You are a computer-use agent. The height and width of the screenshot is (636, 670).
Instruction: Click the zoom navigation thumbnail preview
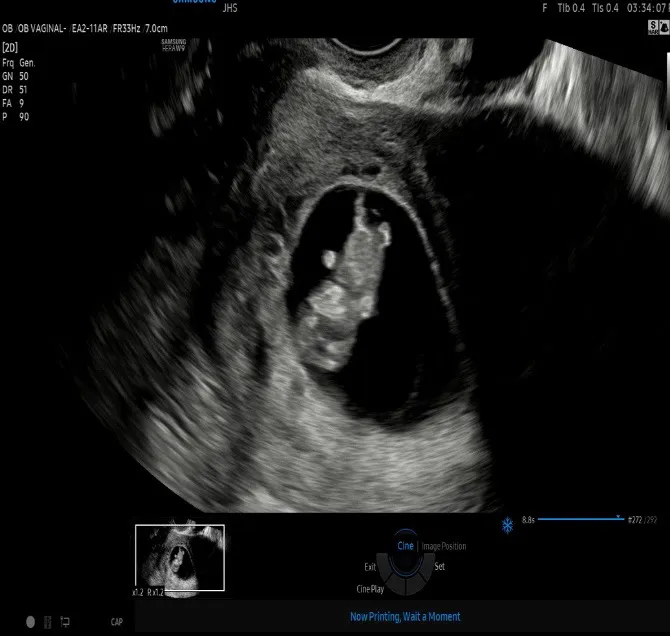[180, 557]
